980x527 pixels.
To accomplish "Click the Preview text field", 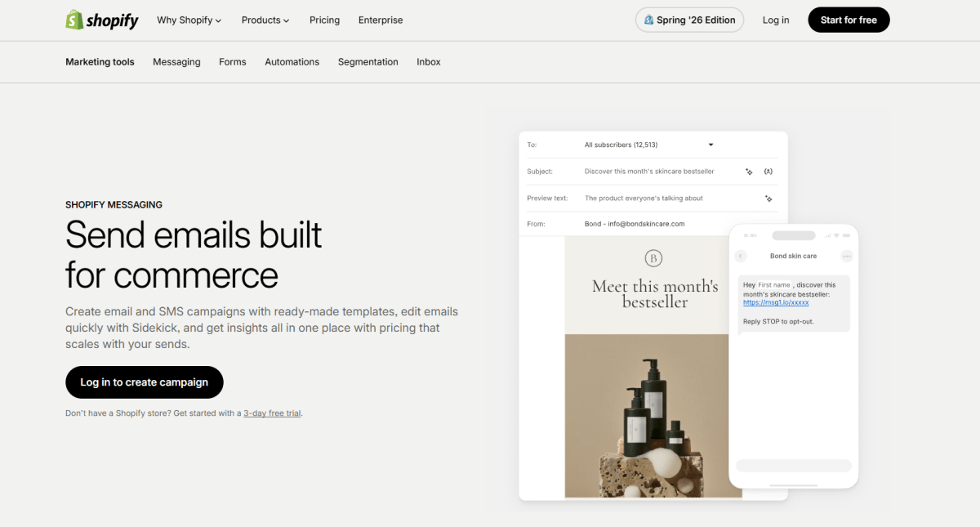I will (644, 199).
